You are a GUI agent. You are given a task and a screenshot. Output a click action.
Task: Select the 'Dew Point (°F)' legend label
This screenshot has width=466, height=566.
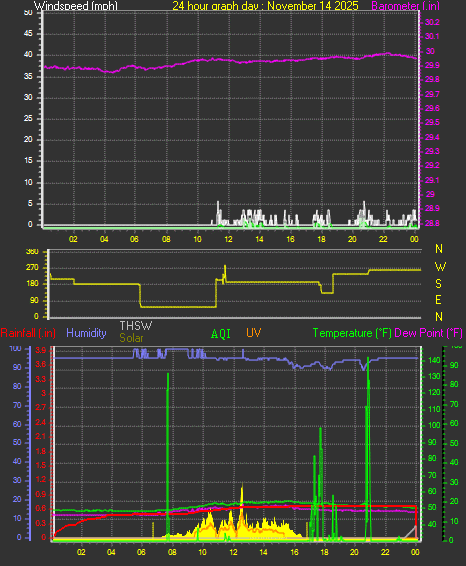point(428,333)
